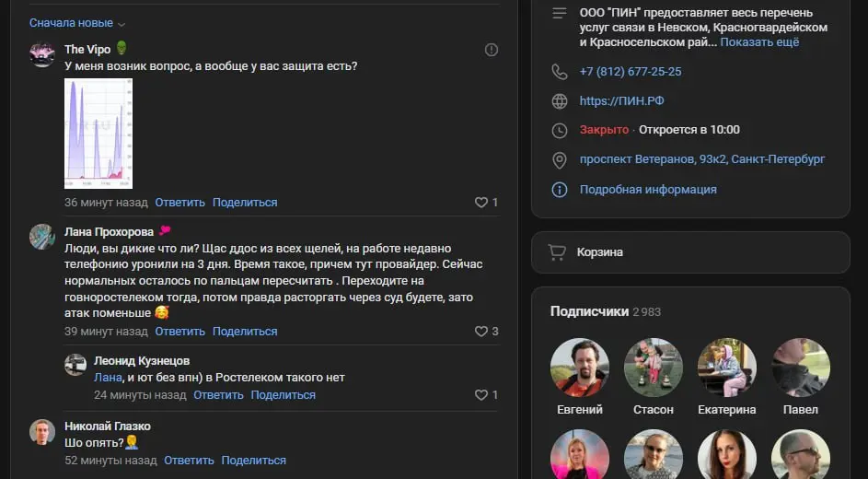Image resolution: width=868 pixels, height=479 pixels.
Task: Click the description lines icon
Action: (x=560, y=13)
